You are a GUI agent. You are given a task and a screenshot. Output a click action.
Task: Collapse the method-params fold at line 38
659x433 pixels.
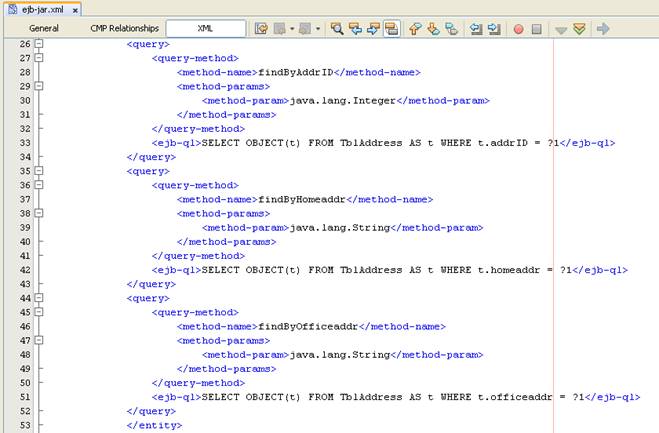click(x=39, y=213)
